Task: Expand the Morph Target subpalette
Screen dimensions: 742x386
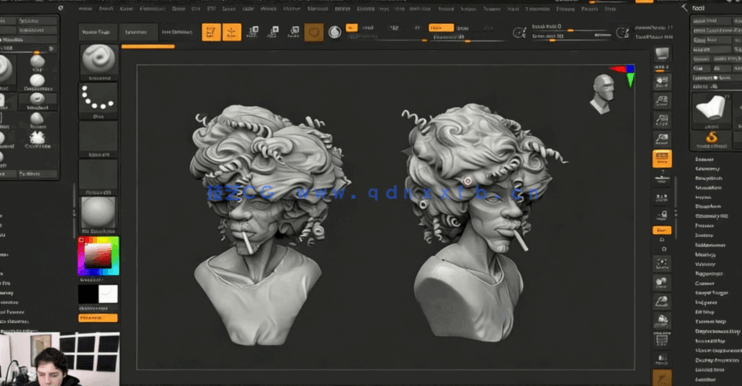Action: pos(711,293)
